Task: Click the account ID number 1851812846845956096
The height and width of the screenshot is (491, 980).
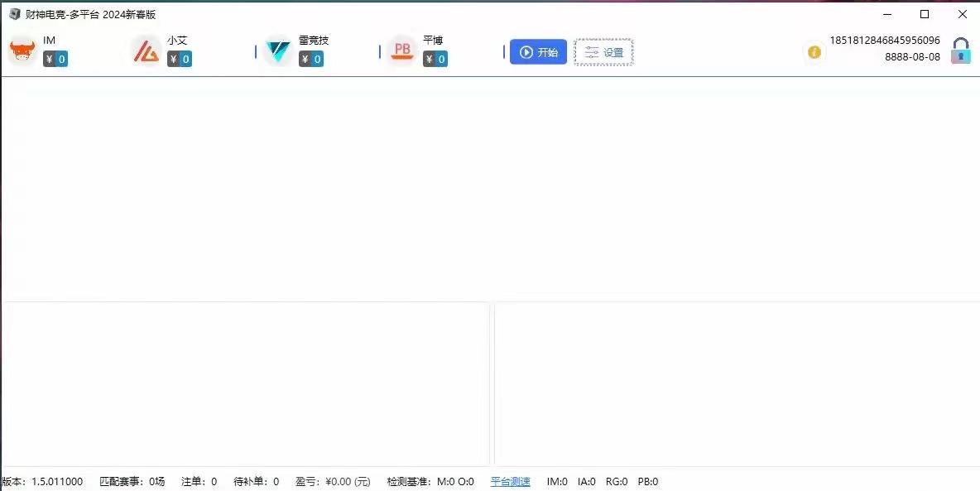Action: tap(885, 40)
